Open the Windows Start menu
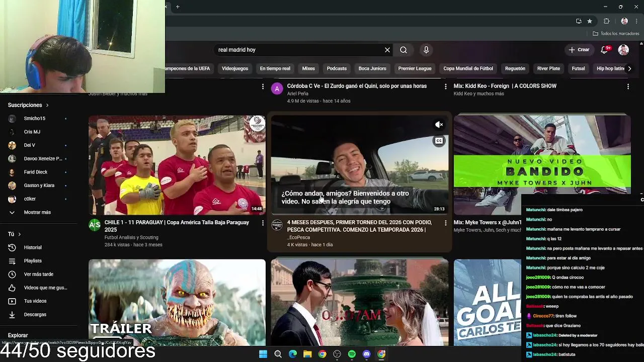 click(x=263, y=354)
